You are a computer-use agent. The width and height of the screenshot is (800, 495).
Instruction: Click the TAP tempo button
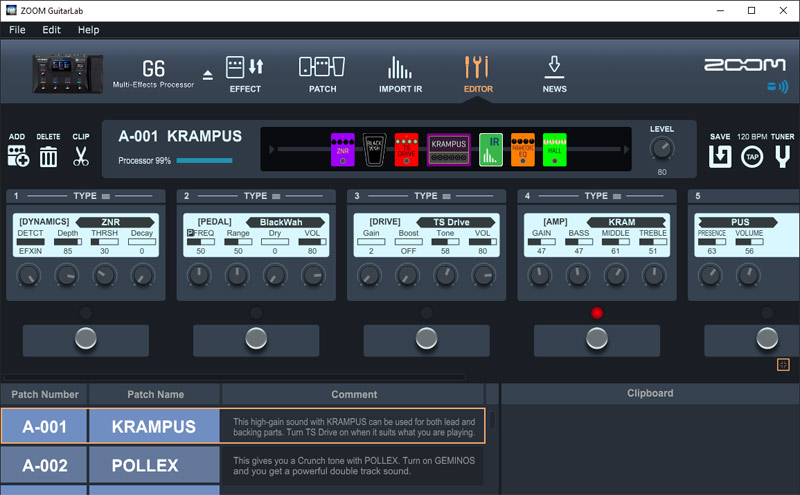pyautogui.click(x=752, y=157)
